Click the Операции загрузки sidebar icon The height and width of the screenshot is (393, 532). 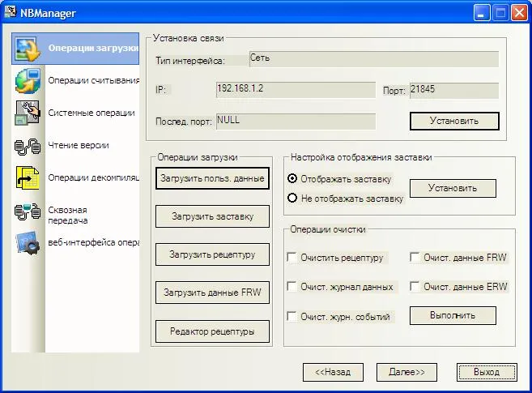coord(28,48)
